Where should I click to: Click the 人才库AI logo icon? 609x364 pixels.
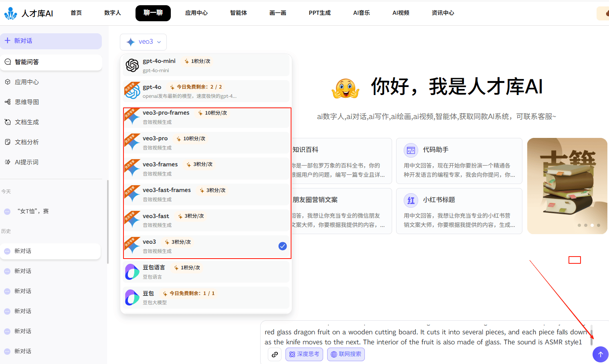[x=11, y=13]
